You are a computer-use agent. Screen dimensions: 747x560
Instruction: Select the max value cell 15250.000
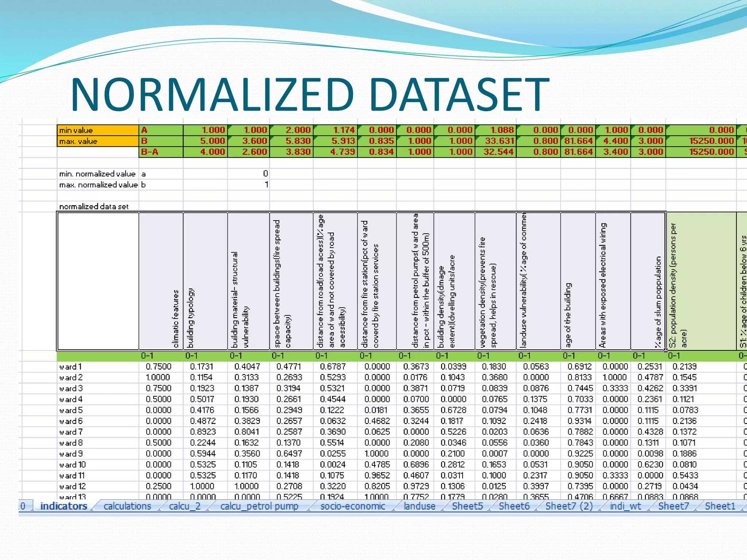[x=701, y=141]
